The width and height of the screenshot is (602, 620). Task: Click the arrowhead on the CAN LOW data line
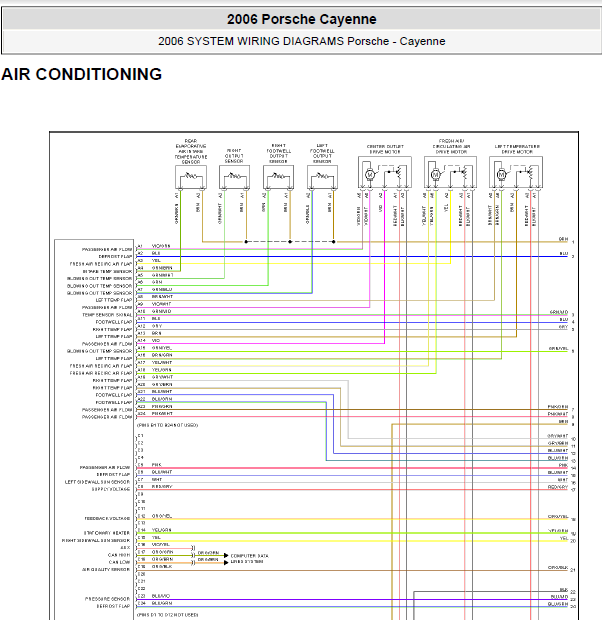click(x=226, y=562)
